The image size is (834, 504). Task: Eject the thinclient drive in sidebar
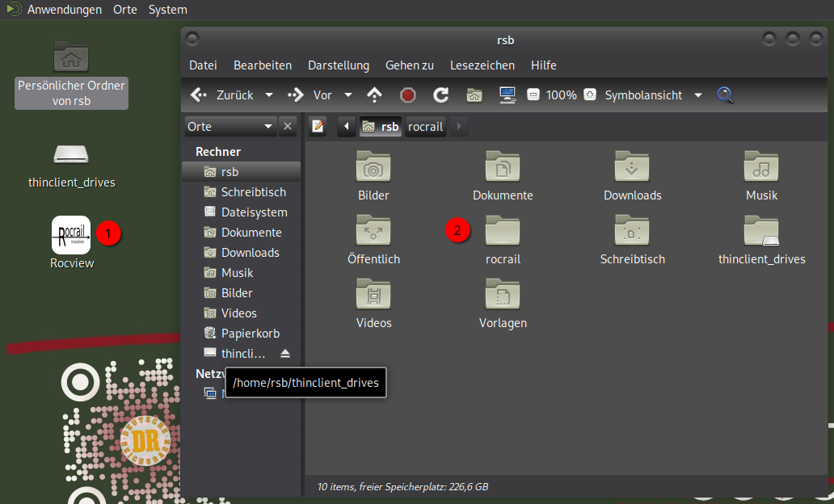pyautogui.click(x=284, y=354)
